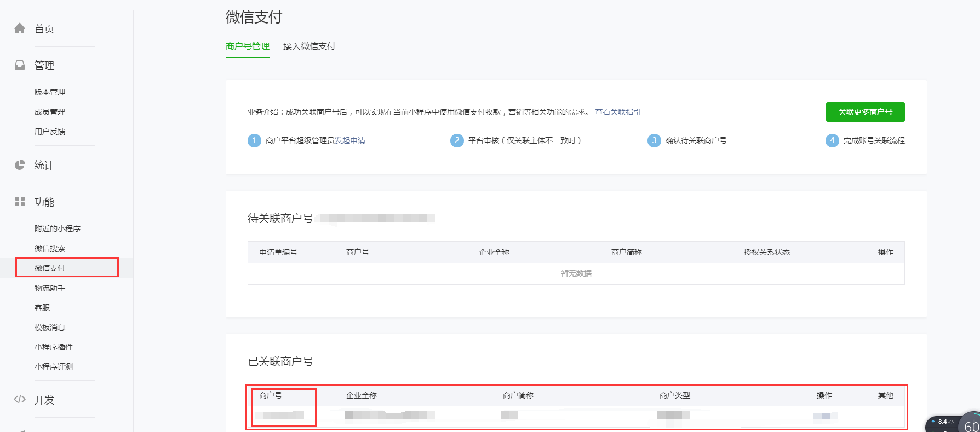Open the 功能 sidebar section
Screen dimensions: 980x432
pyautogui.click(x=44, y=202)
